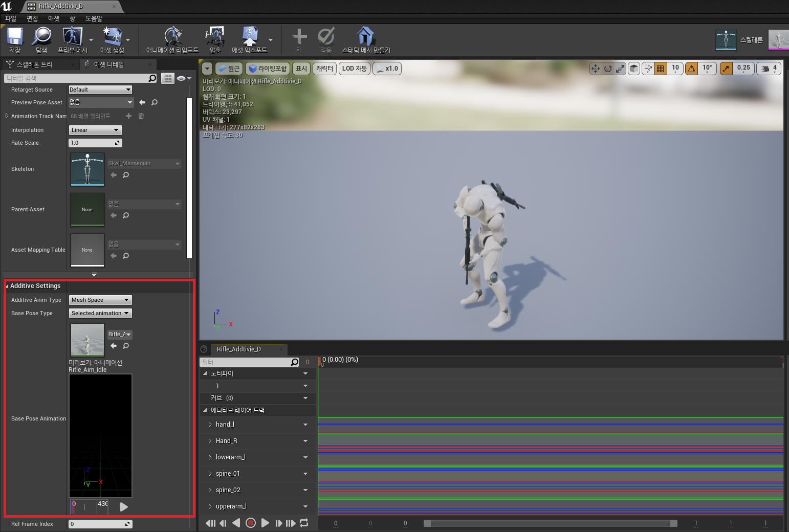Click the 원근 perspective view button

[x=229, y=69]
